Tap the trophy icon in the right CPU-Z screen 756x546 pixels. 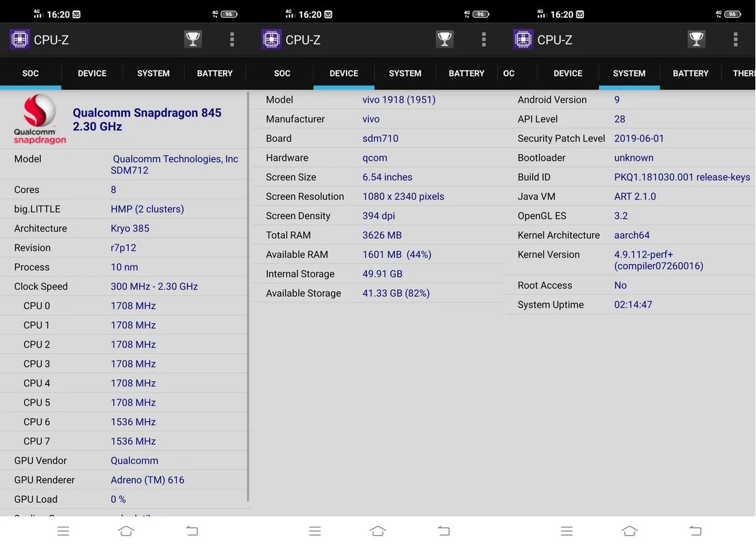pos(696,39)
